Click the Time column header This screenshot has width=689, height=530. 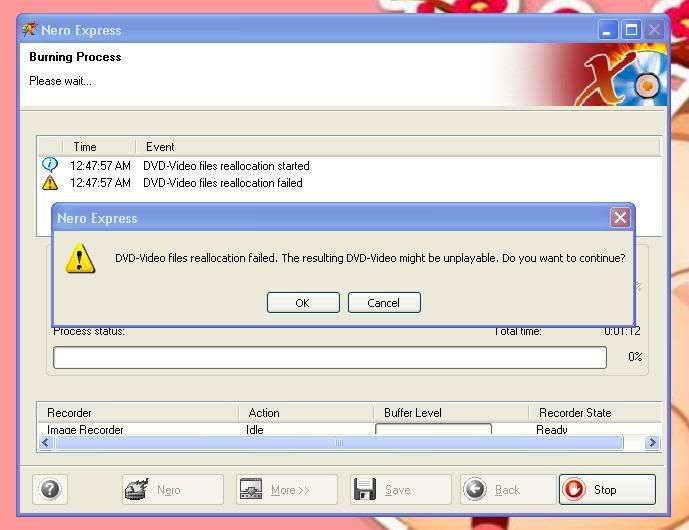point(85,147)
